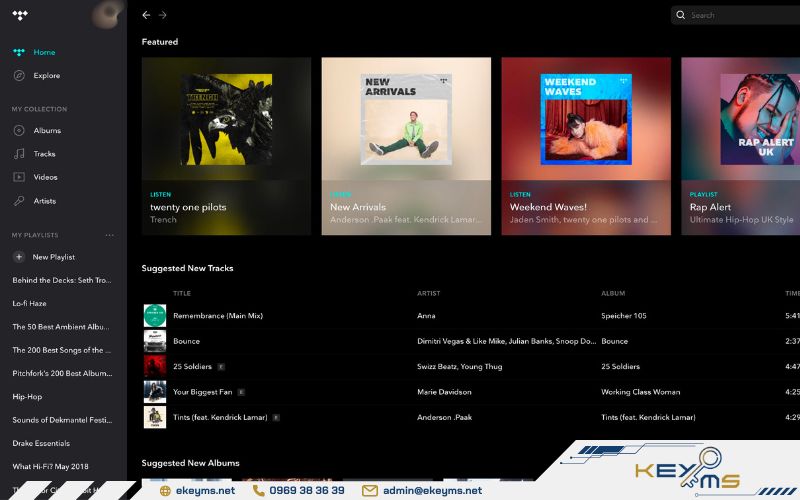Open The 50 Best Ambient Albu... playlist

61,327
